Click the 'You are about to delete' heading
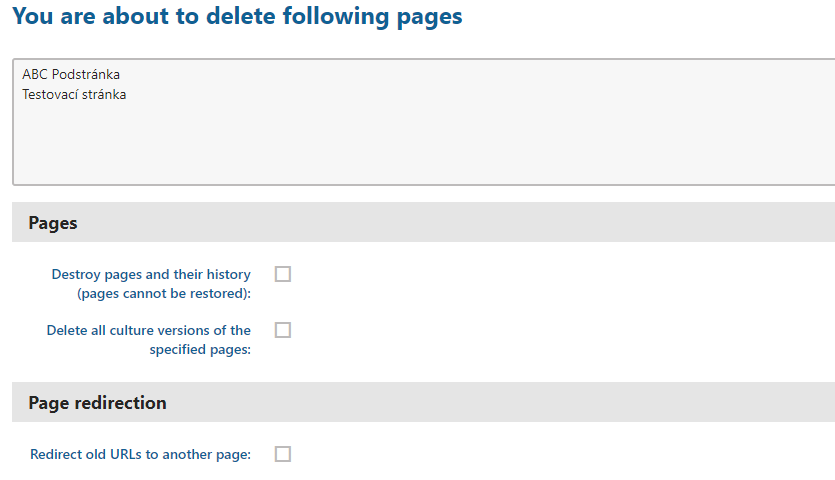 (237, 17)
